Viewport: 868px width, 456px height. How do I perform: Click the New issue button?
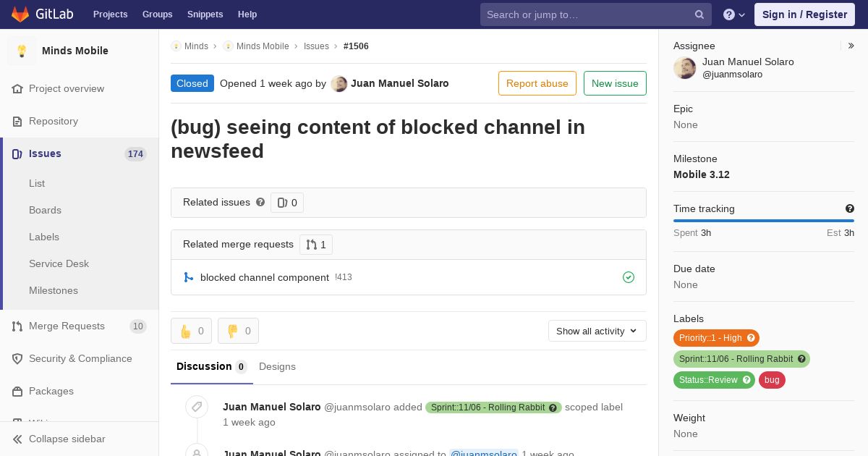[x=615, y=83]
